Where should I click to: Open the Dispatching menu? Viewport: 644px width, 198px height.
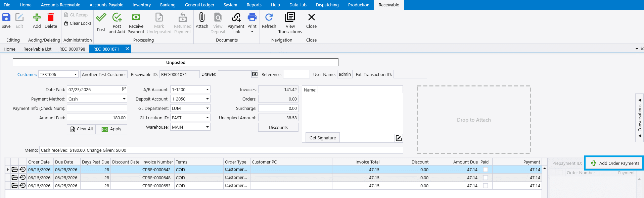[327, 5]
